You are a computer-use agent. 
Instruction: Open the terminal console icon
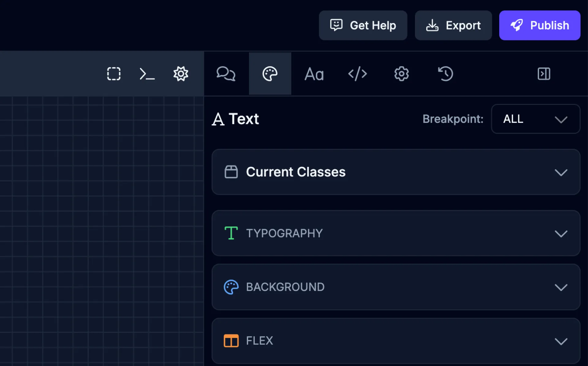pos(147,74)
